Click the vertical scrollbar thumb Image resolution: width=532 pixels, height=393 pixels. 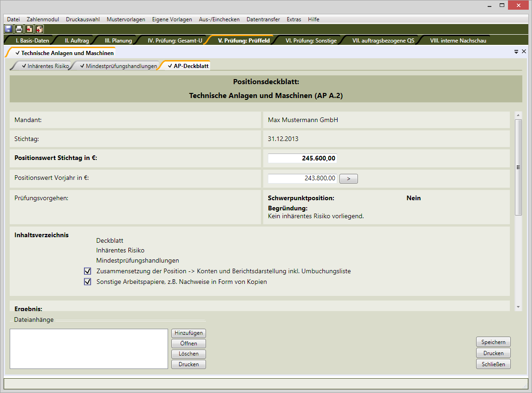click(x=518, y=166)
